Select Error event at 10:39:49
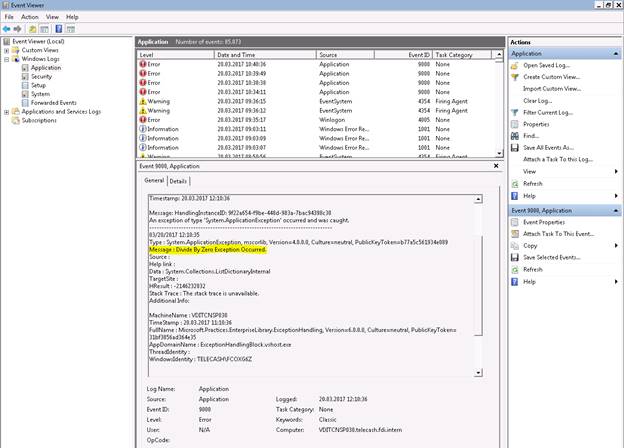624x448 pixels. pyautogui.click(x=316, y=74)
